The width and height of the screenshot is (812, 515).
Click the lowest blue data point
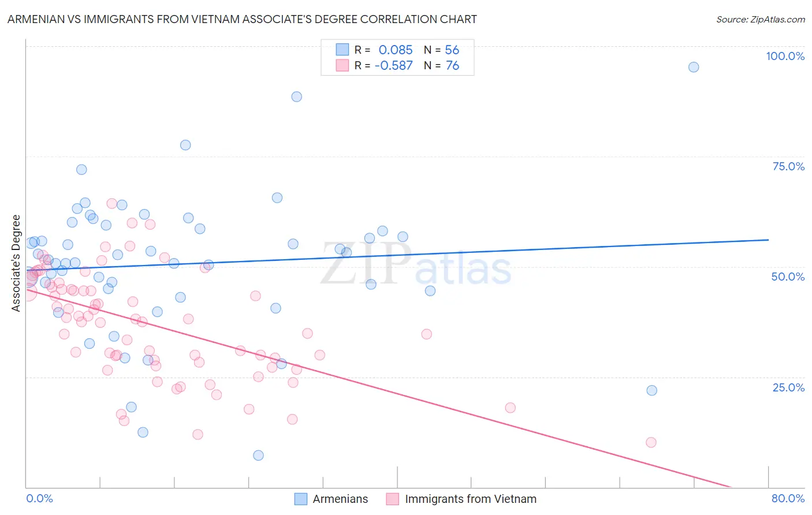pos(258,456)
